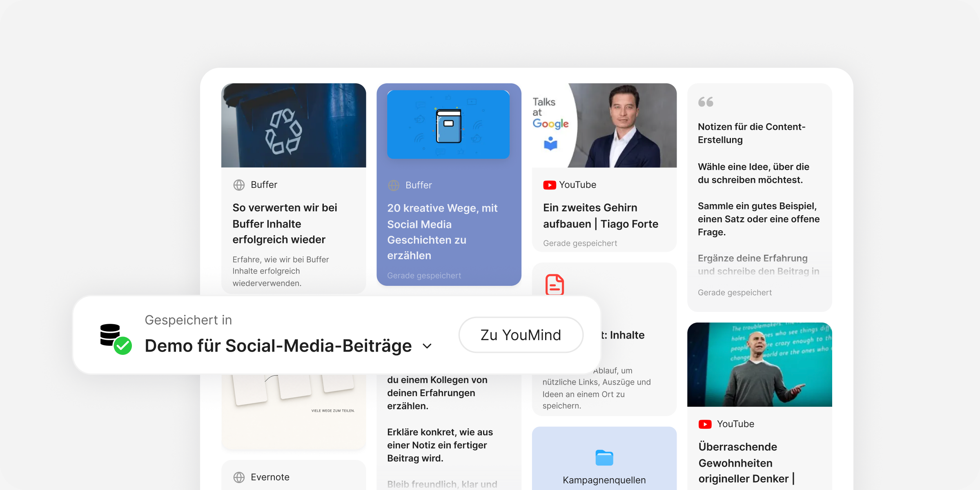Click YouTube icon on 'Überraschende Gewohnheiten' card
Viewport: 980px width, 490px height.
[705, 424]
